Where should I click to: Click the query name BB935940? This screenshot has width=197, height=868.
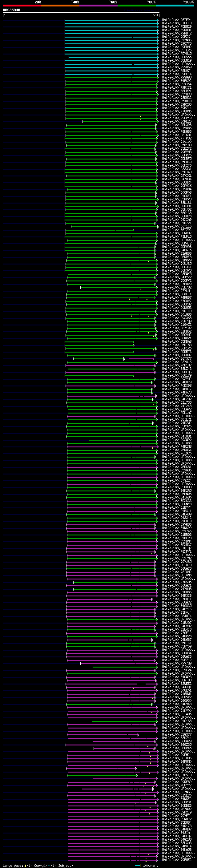point(11,10)
